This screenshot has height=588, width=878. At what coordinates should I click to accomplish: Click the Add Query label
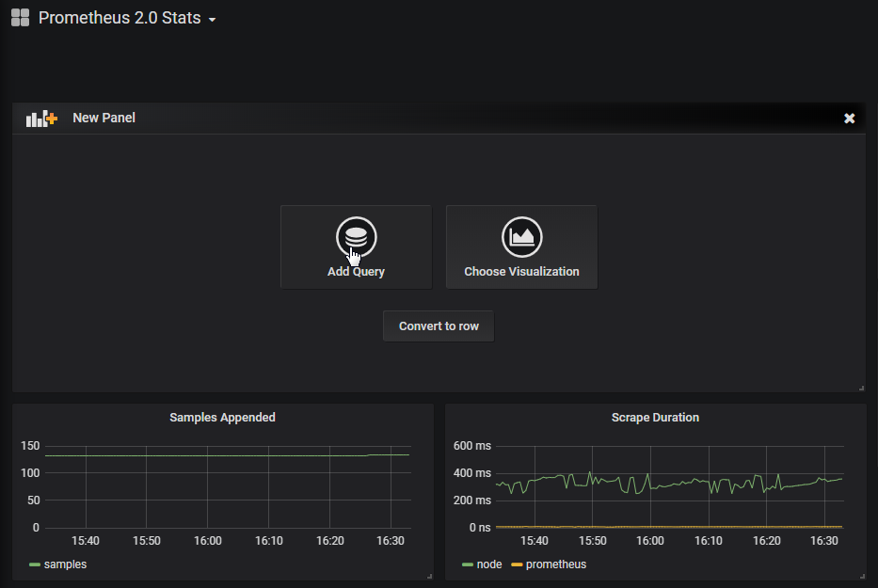(356, 272)
